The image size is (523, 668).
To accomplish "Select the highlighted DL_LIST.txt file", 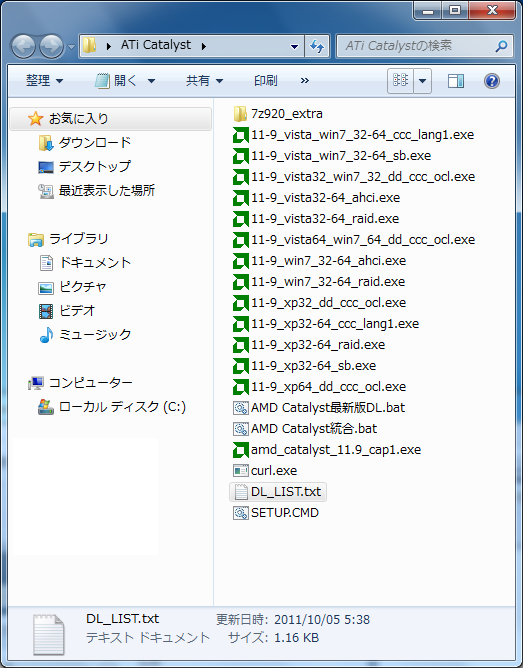I will click(278, 492).
